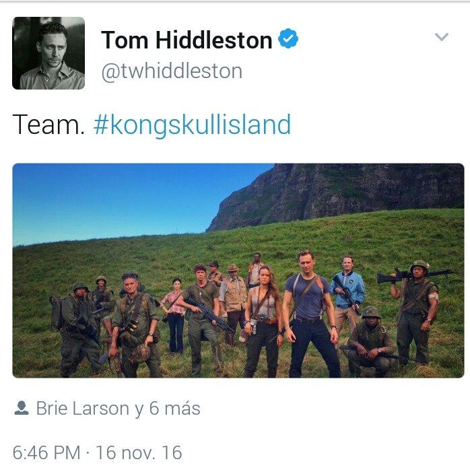Image resolution: width=470 pixels, height=476 pixels.
Task: Click the soldier with the gun across his shoulders
Action: click(417, 311)
